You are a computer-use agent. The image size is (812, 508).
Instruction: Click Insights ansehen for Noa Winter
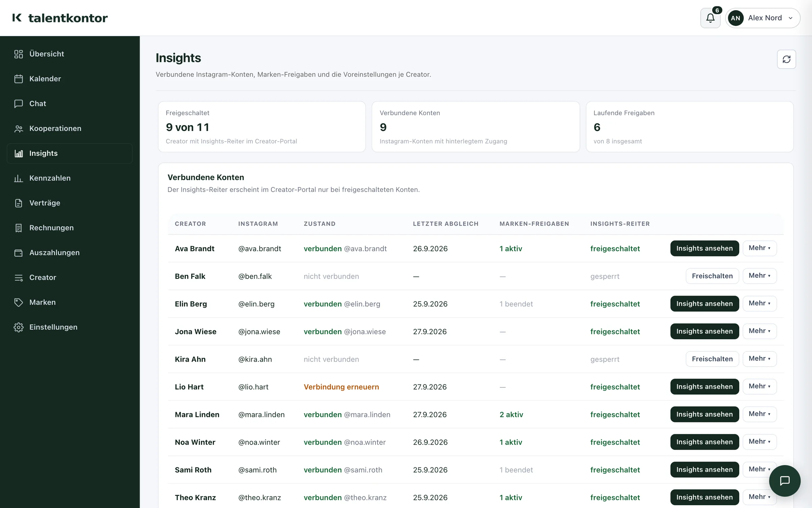(704, 442)
